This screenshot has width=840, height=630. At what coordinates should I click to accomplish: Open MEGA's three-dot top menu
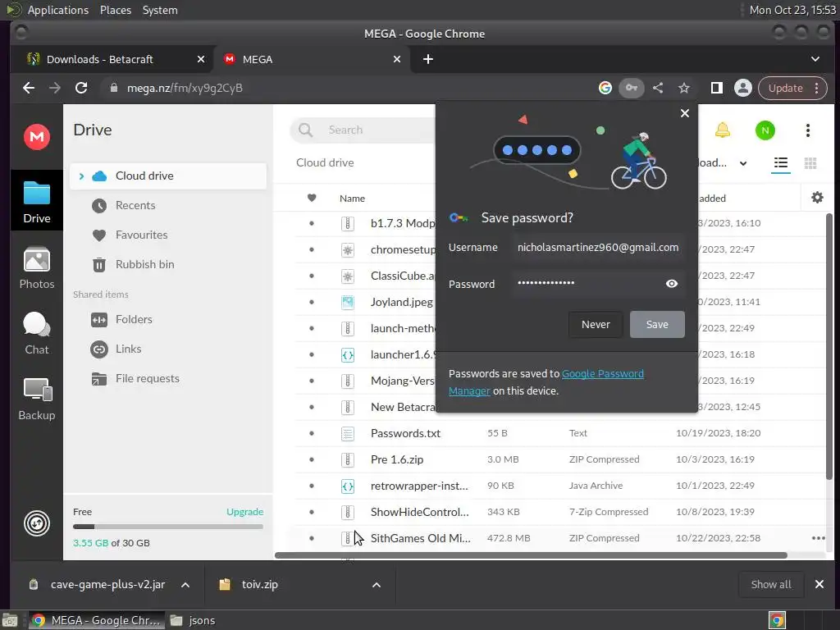coord(808,130)
